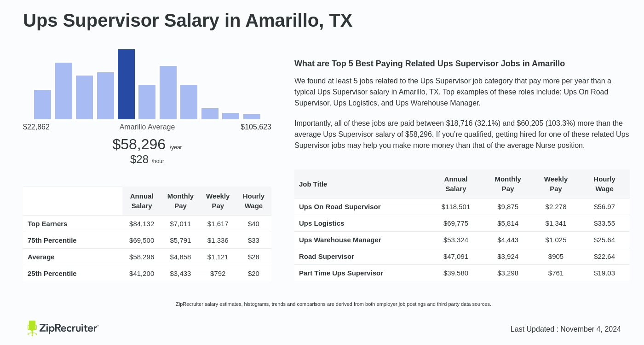
Task: Select the tallest light-blue bar left of average
Action: pos(63,91)
